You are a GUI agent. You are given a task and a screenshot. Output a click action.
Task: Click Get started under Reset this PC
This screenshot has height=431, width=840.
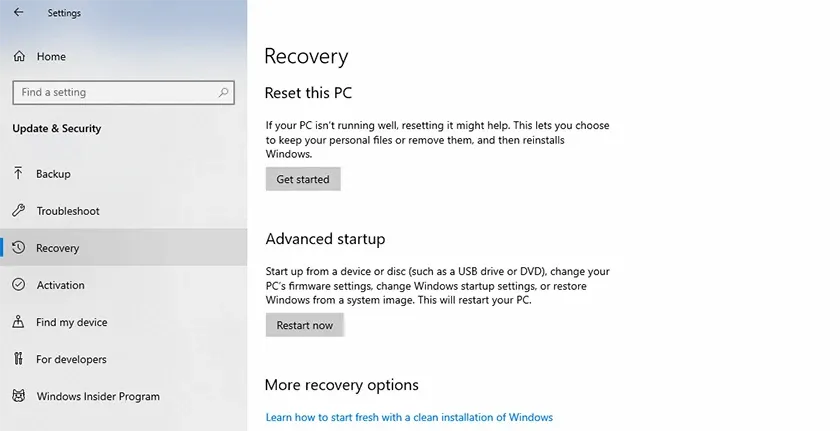303,179
